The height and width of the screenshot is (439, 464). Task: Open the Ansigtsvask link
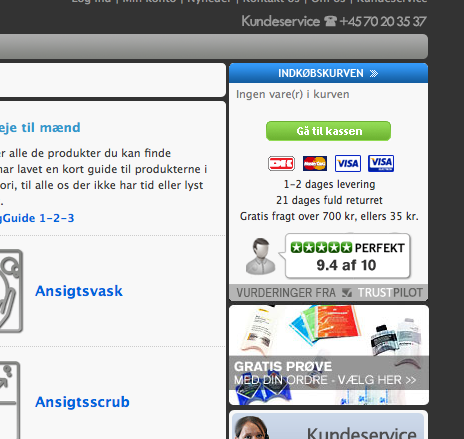tap(79, 291)
